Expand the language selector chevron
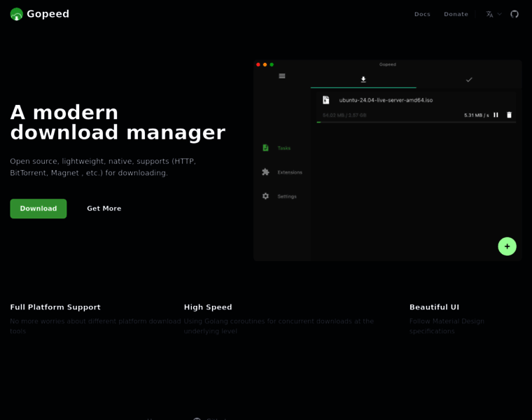This screenshot has width=532, height=420. [500, 14]
